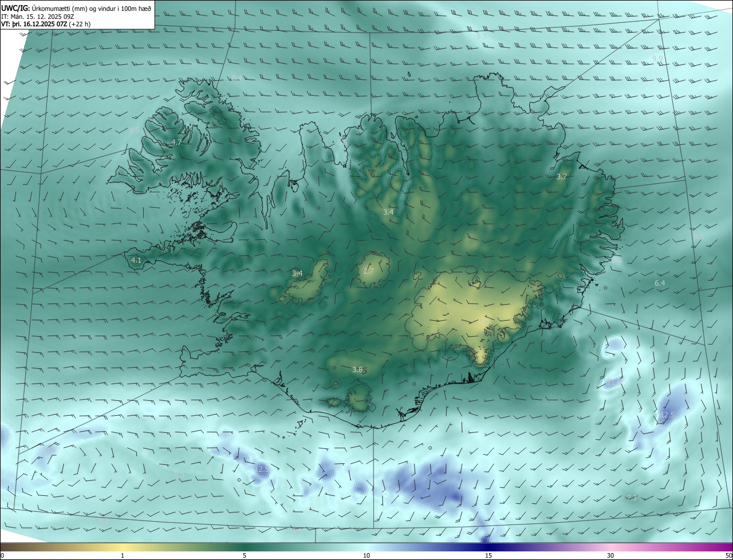The width and height of the screenshot is (733, 560).
Task: Click the 0 tick on the colour scale
Action: tap(2, 555)
